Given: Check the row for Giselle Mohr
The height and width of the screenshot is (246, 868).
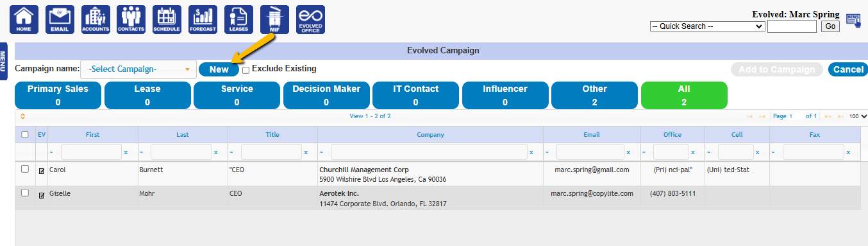Looking at the screenshot, I should 25,193.
